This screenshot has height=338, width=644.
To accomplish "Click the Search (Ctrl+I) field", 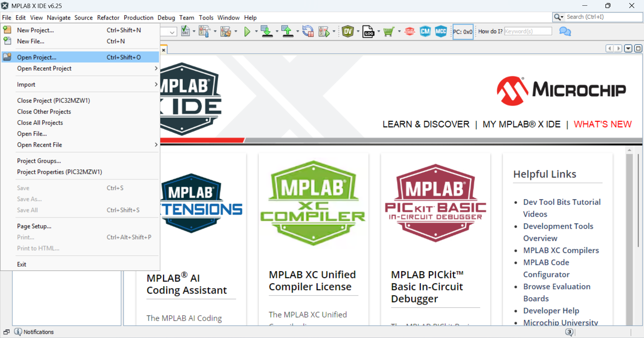I will (603, 17).
